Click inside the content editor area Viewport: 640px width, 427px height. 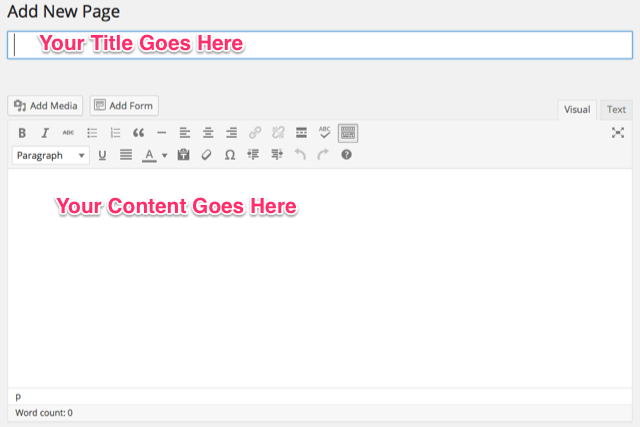pos(320,278)
